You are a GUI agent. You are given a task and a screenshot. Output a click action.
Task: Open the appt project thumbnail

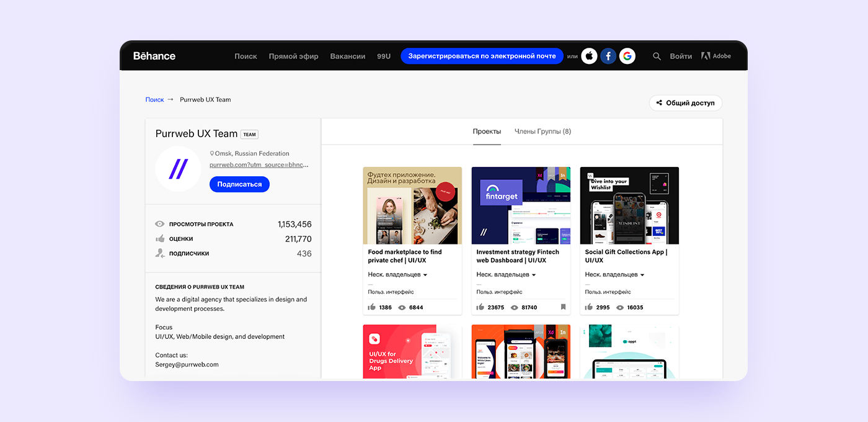pos(629,352)
